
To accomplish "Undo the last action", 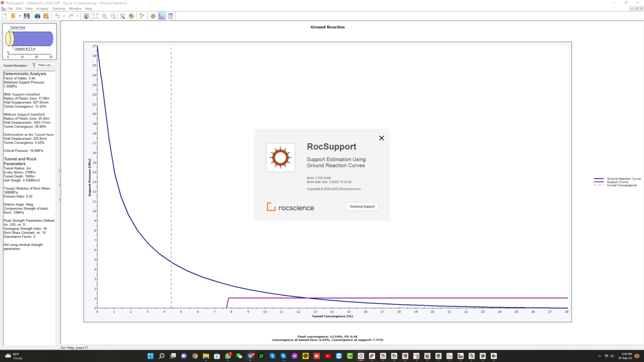I will (57, 16).
